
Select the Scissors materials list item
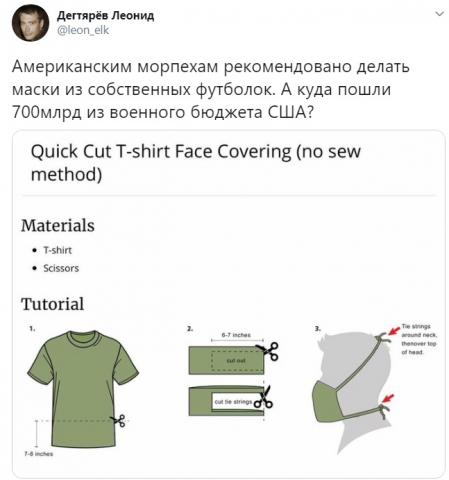[x=61, y=268]
